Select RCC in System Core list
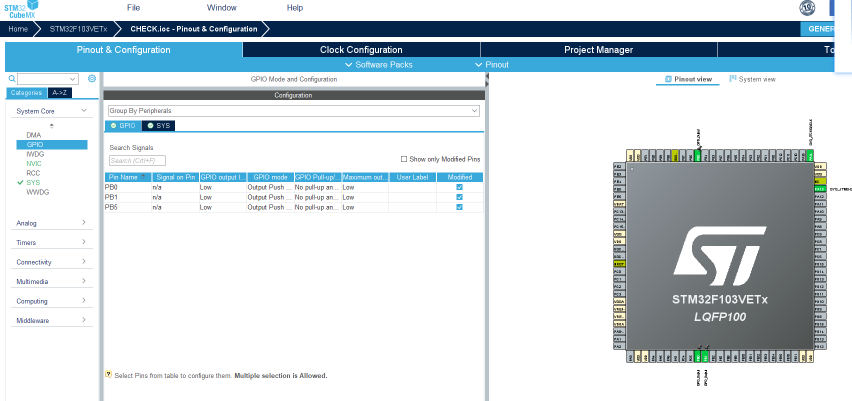 33,173
